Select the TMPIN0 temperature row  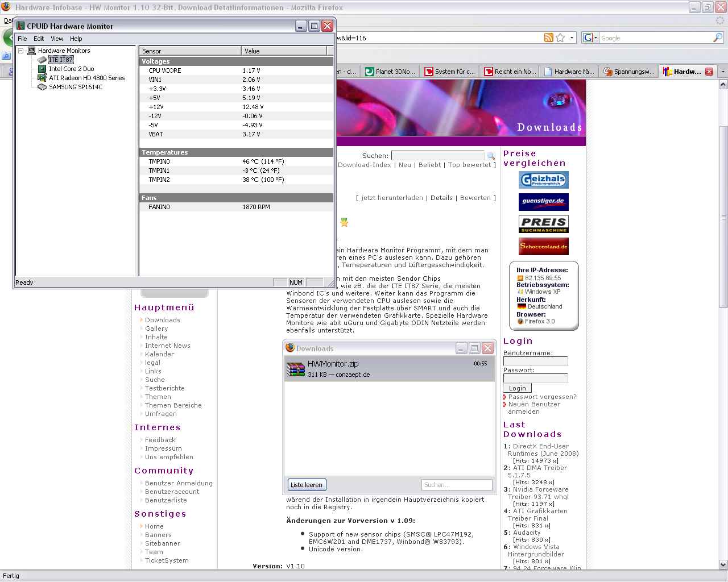(236, 161)
